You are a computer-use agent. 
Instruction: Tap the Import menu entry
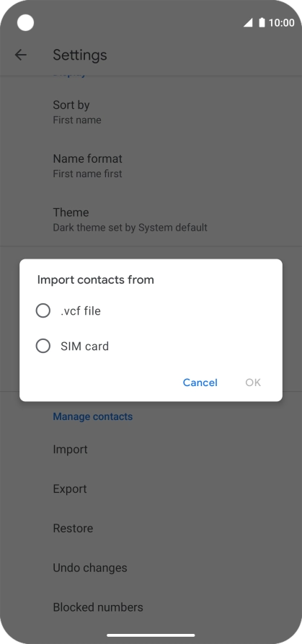pos(151,450)
